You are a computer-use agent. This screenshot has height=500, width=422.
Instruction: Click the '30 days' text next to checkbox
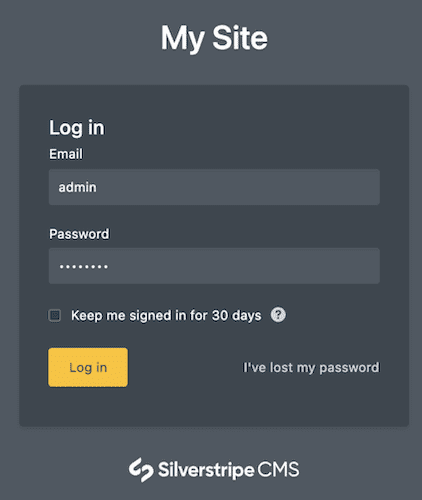click(x=237, y=315)
